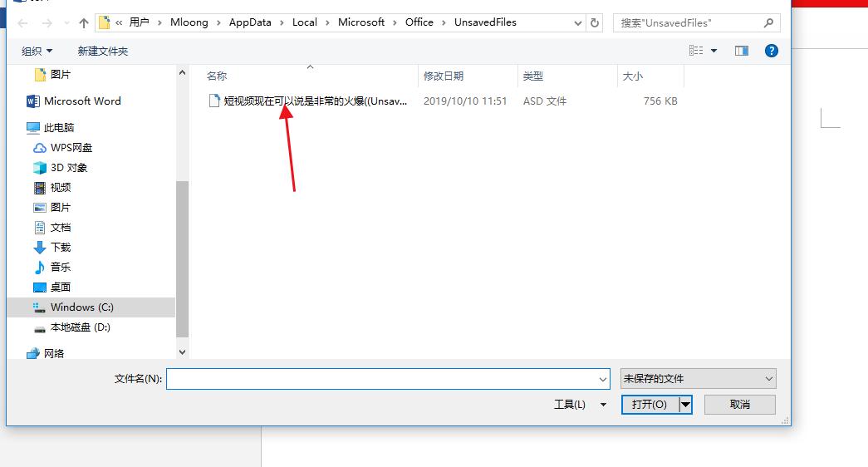
Task: Click the ASD file icon in list
Action: point(213,101)
